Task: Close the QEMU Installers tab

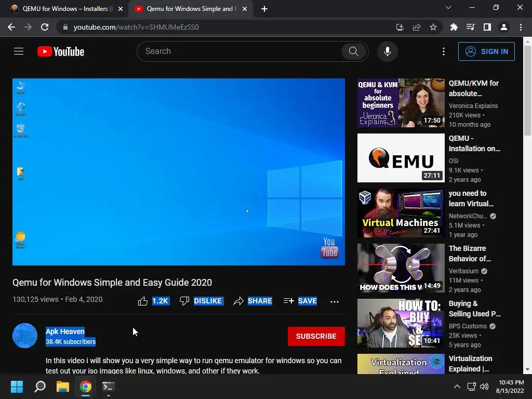Action: pos(121,9)
